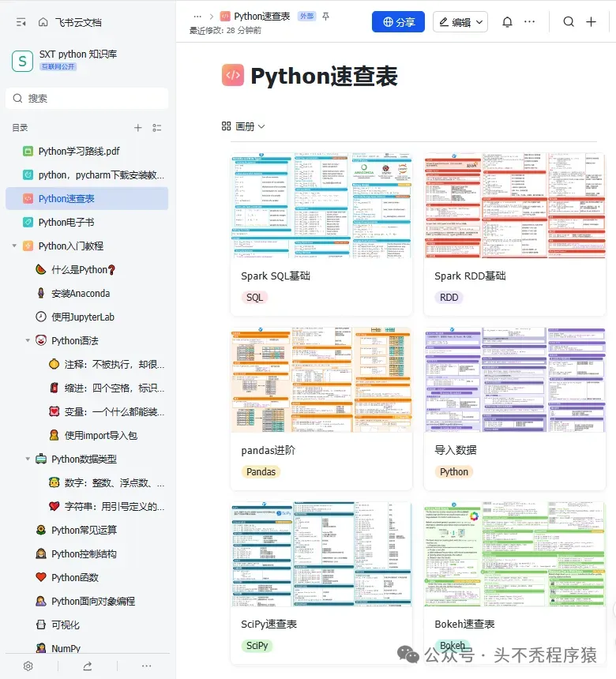This screenshot has height=679, width=616.
Task: Open 安装Anaconda page
Action: pos(81,293)
